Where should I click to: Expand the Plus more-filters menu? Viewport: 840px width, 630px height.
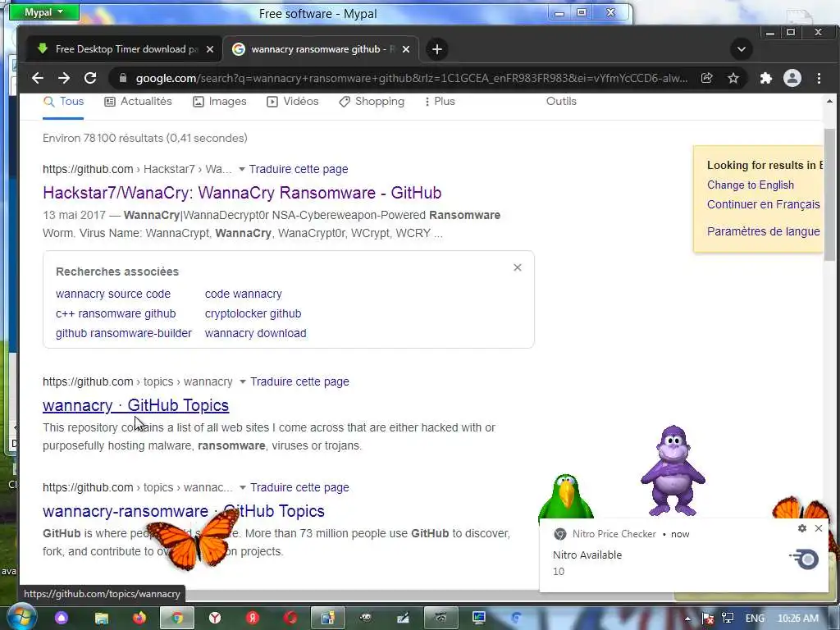tap(440, 101)
